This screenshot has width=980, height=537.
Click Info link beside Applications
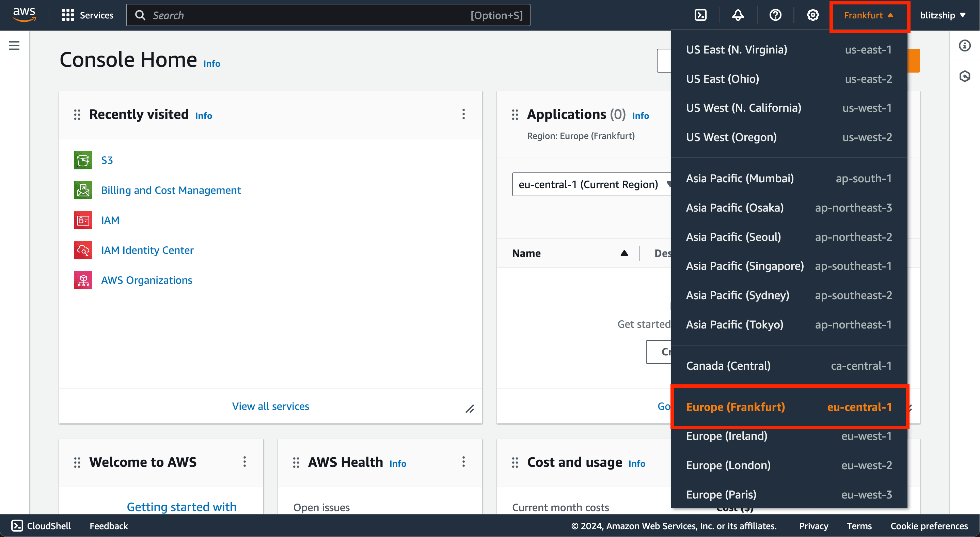tap(641, 116)
